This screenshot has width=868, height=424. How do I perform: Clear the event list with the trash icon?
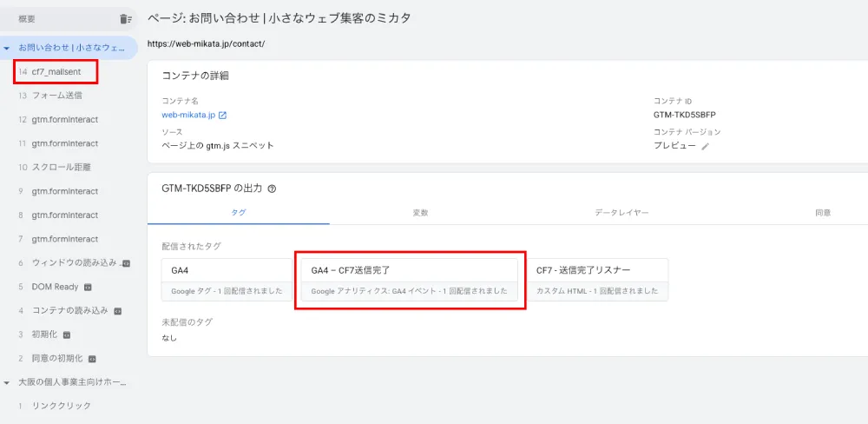pyautogui.click(x=126, y=19)
